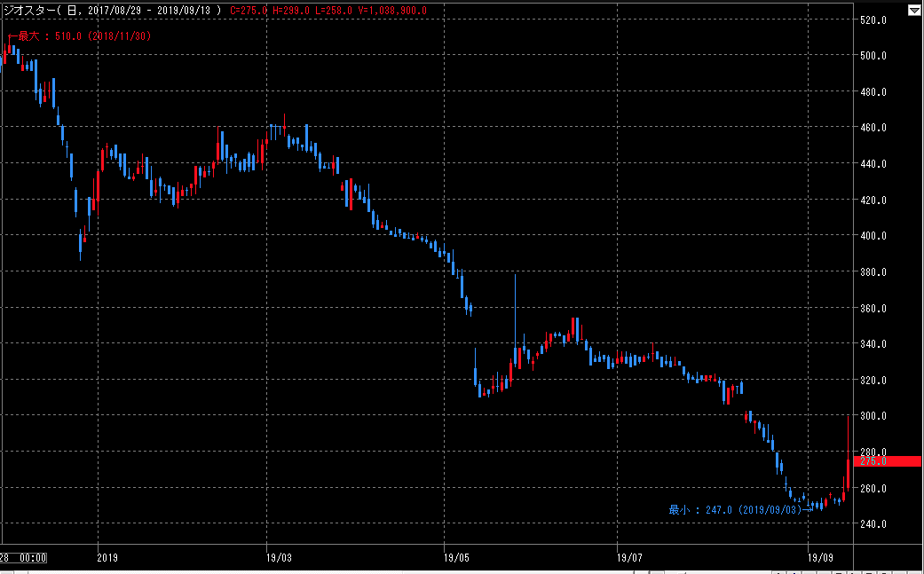The height and width of the screenshot is (574, 924).
Task: Click the red current price tag 275.0
Action: pyautogui.click(x=887, y=460)
